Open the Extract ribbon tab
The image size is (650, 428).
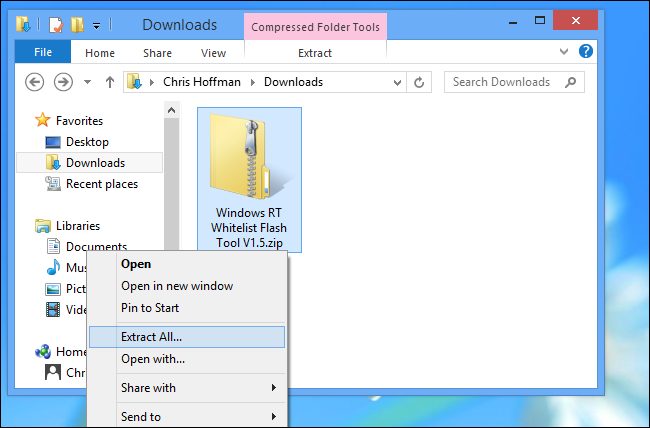(315, 53)
